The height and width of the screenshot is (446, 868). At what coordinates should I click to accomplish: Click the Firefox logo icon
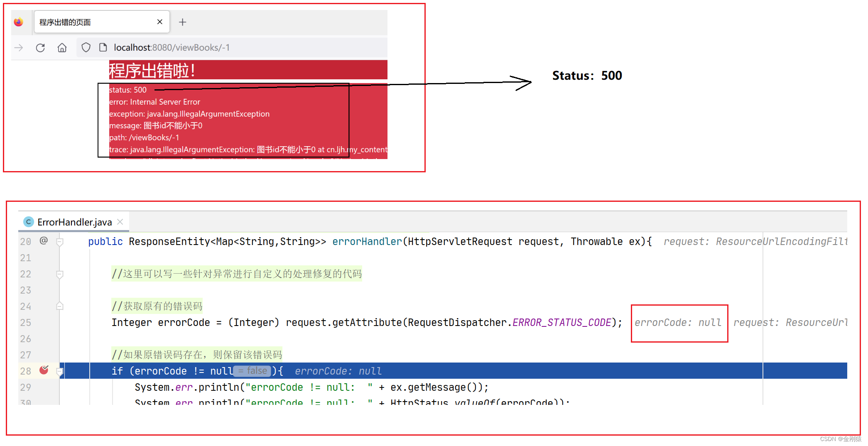[x=19, y=22]
